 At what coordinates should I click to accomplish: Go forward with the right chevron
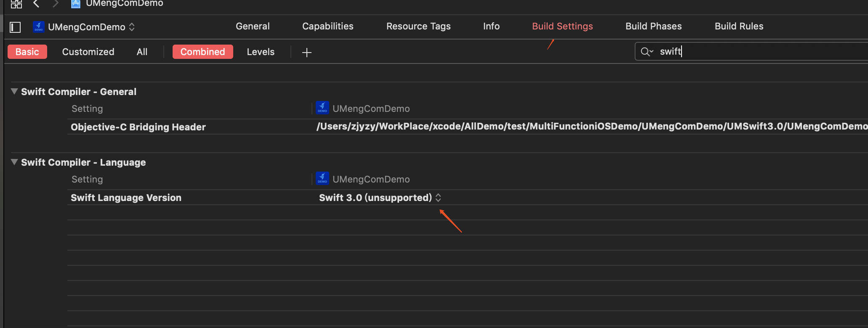(56, 4)
